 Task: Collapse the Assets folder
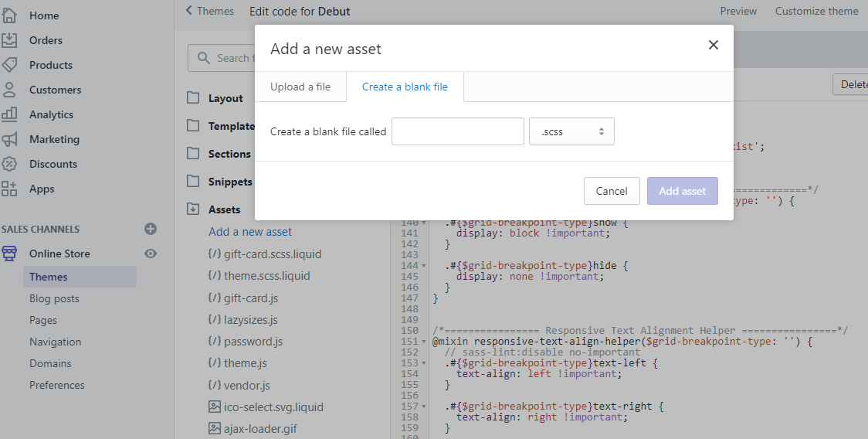pyautogui.click(x=224, y=209)
